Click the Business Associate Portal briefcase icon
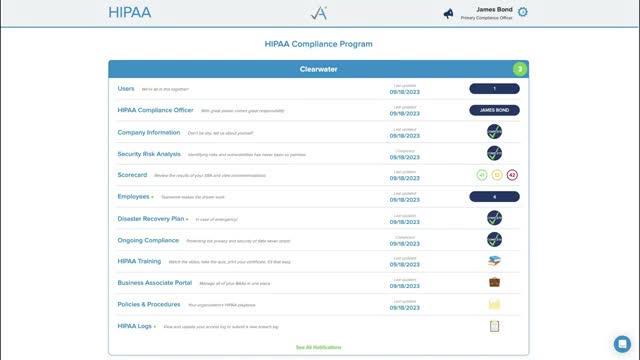 [494, 282]
